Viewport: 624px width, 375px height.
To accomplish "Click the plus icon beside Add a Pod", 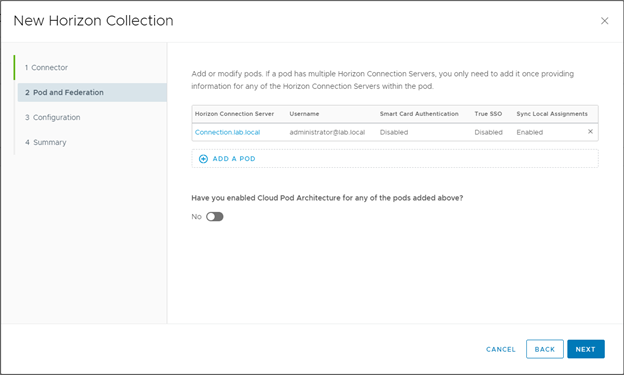I will [203, 159].
